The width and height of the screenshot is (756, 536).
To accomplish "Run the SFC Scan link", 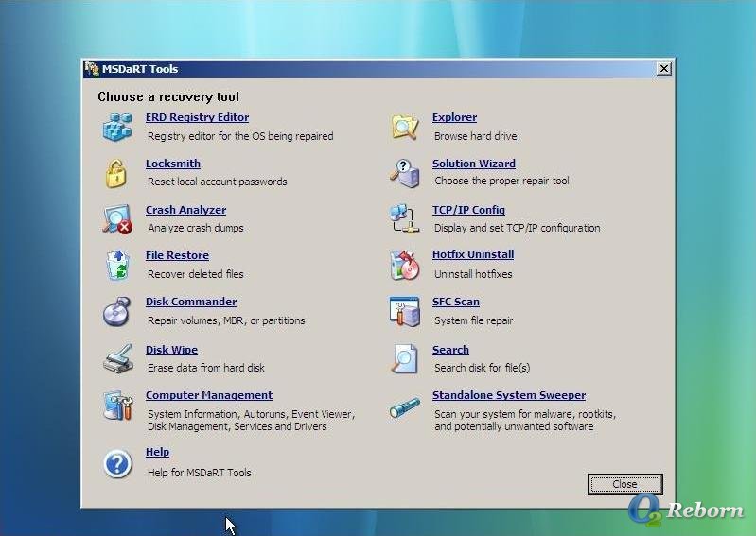I will (x=456, y=302).
